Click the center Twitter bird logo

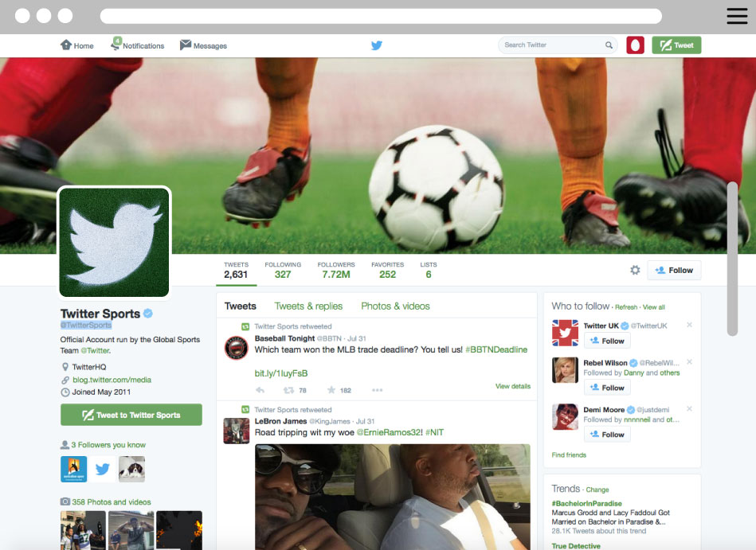coord(377,45)
